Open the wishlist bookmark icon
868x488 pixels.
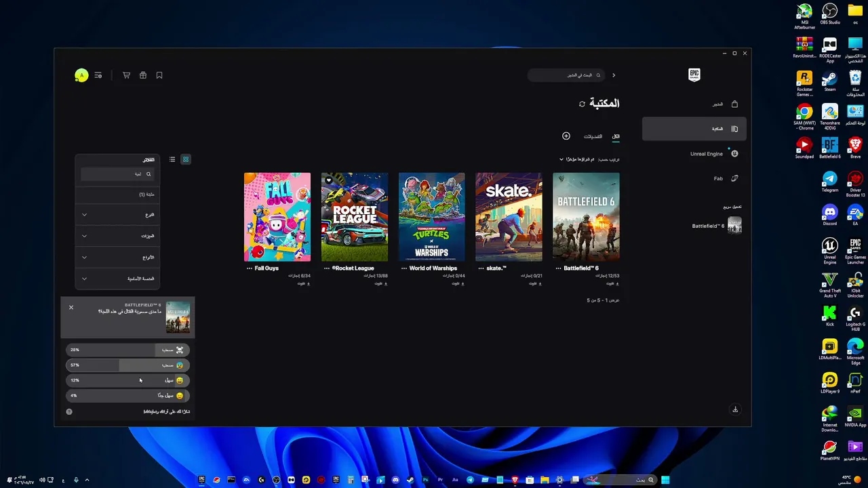(x=159, y=75)
